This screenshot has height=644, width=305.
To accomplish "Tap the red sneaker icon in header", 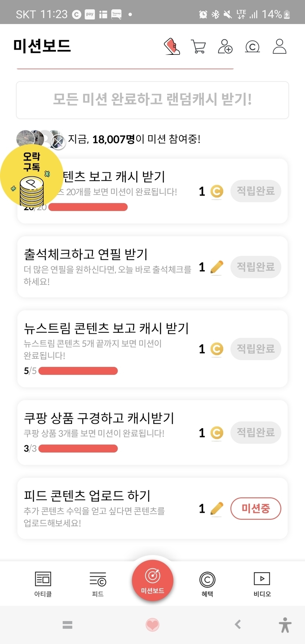I will (172, 47).
